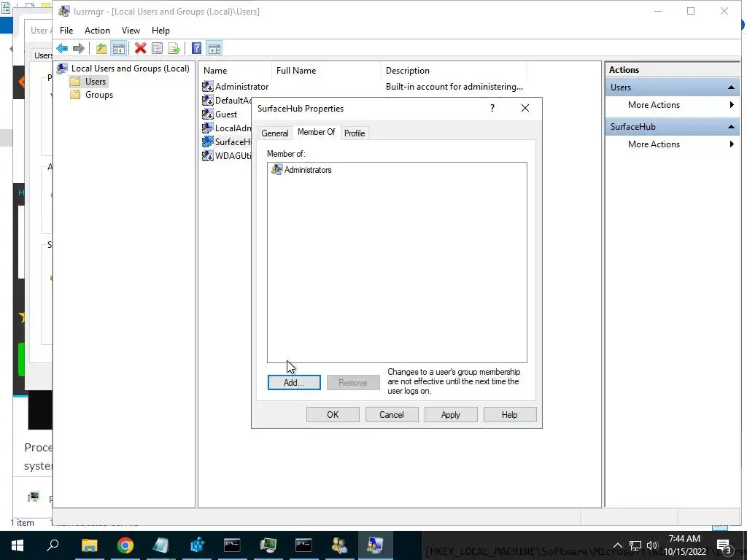Viewport: 747px width, 560px height.
Task: Select the LocalAdmin user icon
Action: [208, 128]
